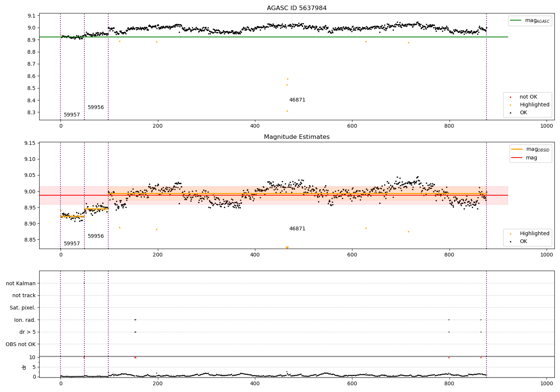Click the orange triangle marker below the middle plot's 46871 label
This screenshot has height=392, width=560.
287,248
